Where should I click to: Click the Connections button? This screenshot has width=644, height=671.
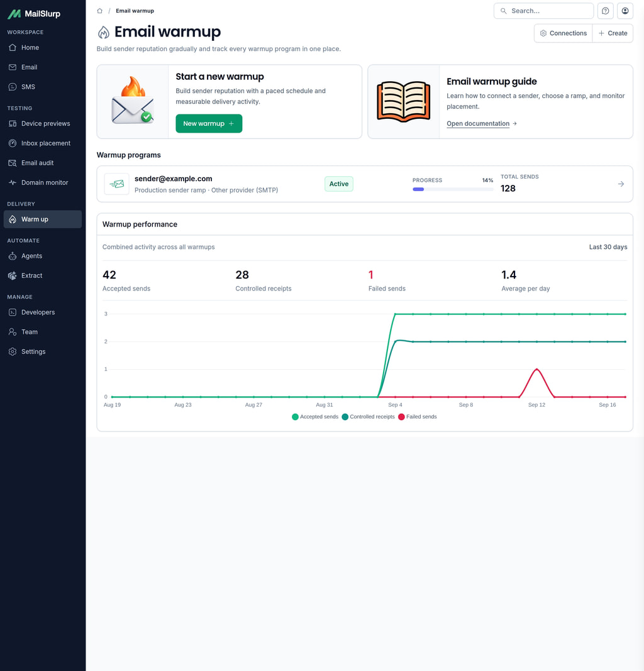[563, 33]
